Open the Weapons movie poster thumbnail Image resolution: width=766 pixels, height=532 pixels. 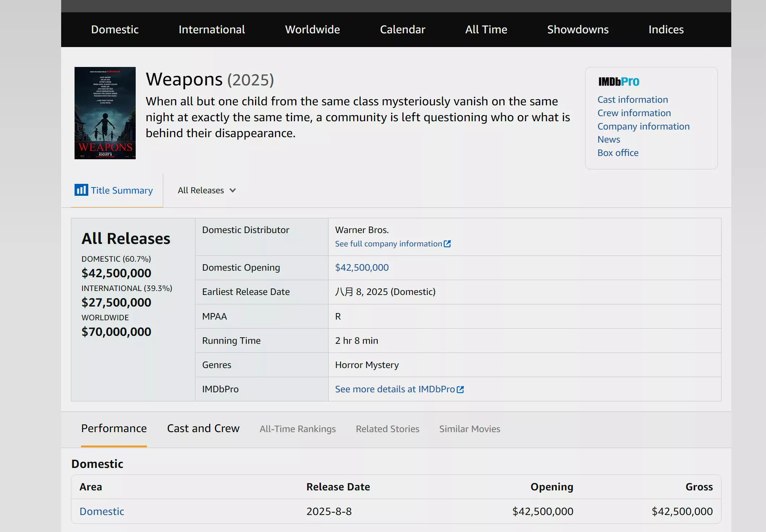105,113
